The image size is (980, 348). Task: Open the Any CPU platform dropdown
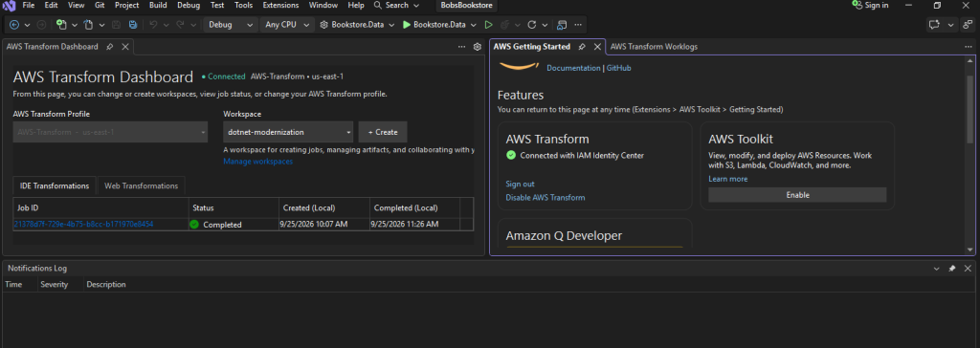287,25
